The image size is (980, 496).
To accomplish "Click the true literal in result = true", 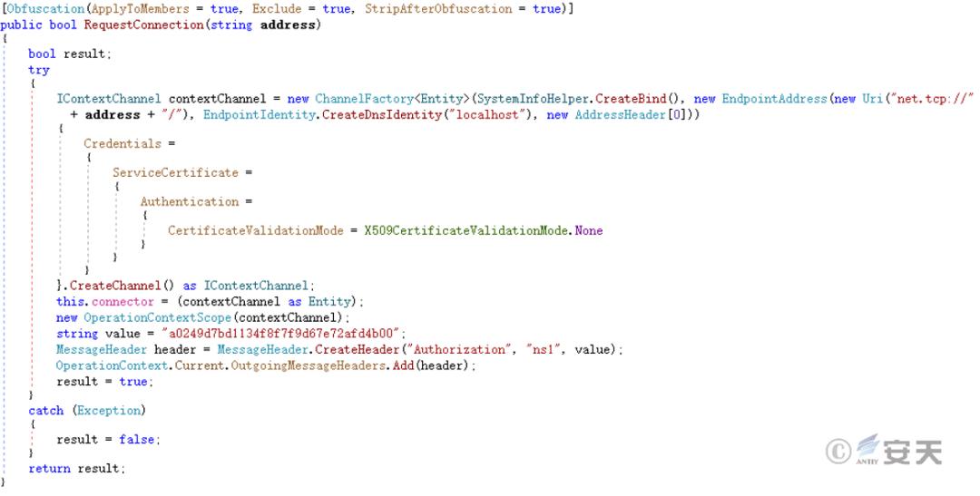I will coord(133,382).
